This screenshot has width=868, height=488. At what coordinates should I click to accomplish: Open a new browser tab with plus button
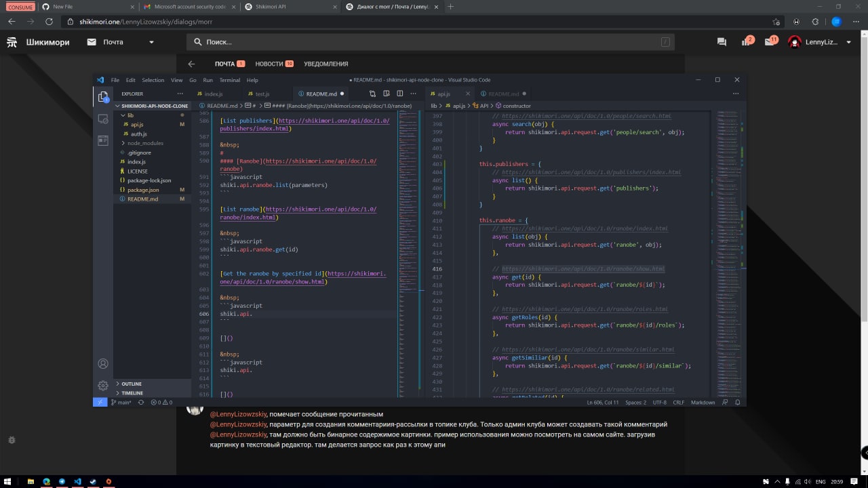(x=451, y=6)
